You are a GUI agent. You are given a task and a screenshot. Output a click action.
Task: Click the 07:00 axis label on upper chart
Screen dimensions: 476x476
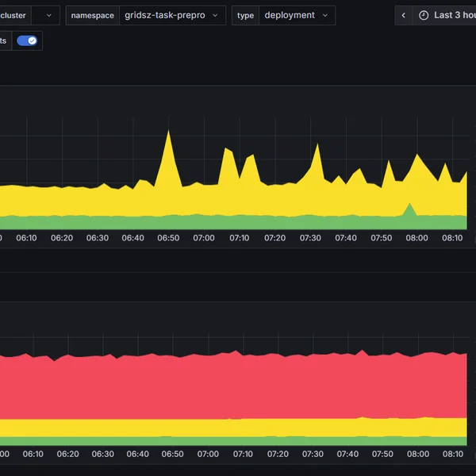coord(204,238)
